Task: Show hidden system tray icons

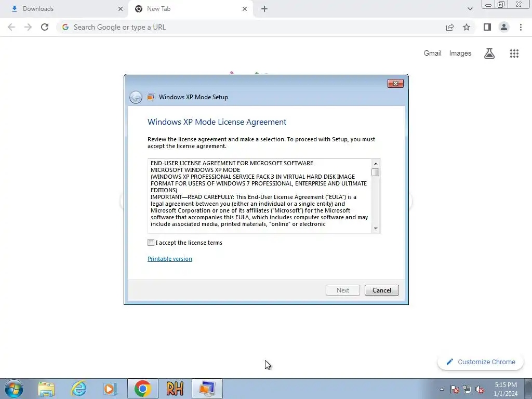Action: tap(442, 389)
